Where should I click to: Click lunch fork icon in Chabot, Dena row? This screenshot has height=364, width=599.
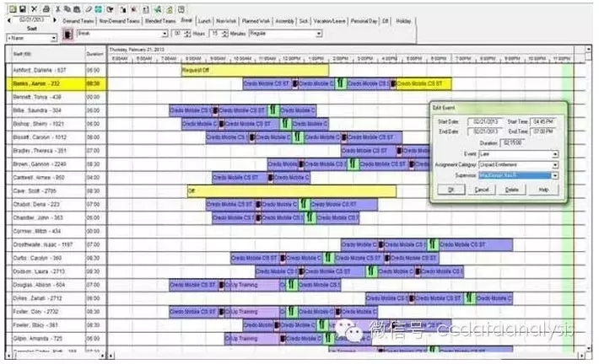[304, 204]
